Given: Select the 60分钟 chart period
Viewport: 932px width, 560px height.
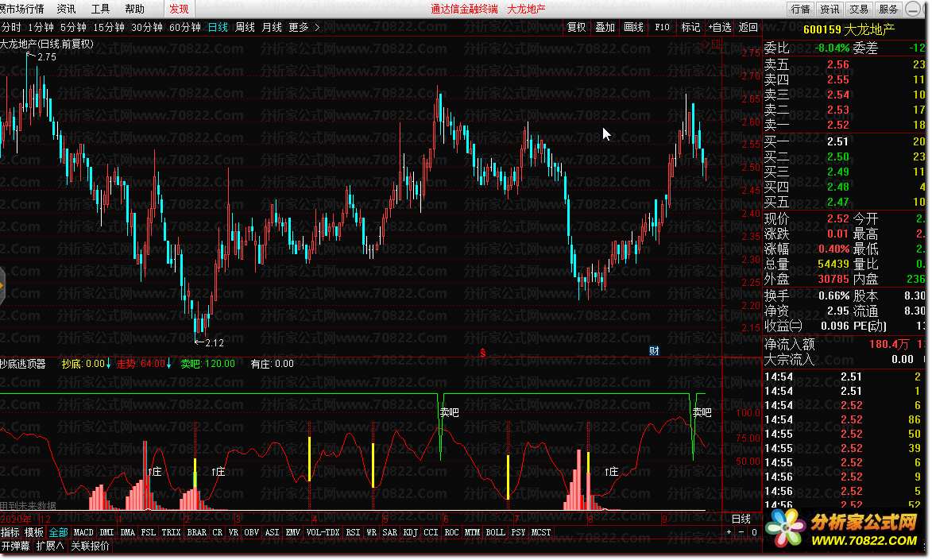Looking at the screenshot, I should pos(185,27).
